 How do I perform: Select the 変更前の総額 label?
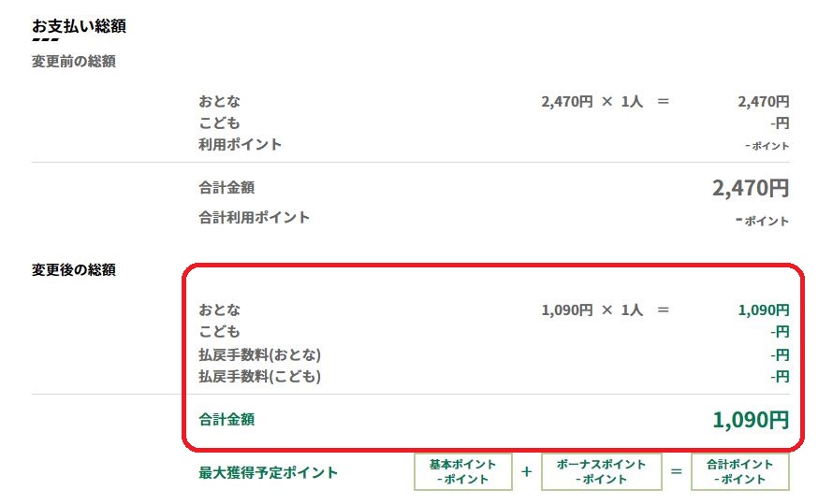tap(74, 62)
